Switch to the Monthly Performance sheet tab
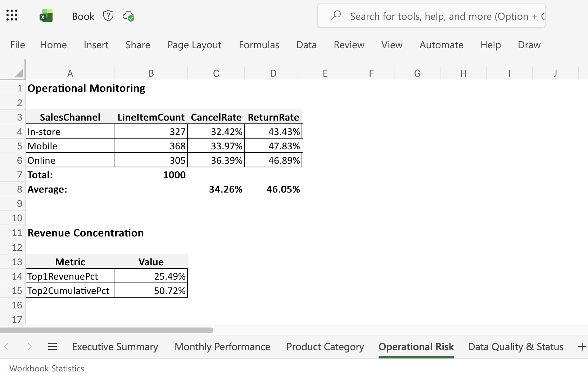This screenshot has width=588, height=375. 222,347
